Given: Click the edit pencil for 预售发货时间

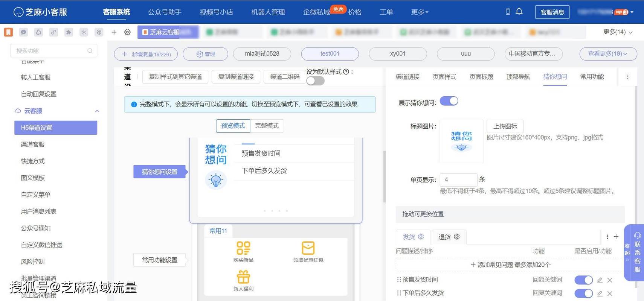Looking at the screenshot, I should [x=600, y=280].
